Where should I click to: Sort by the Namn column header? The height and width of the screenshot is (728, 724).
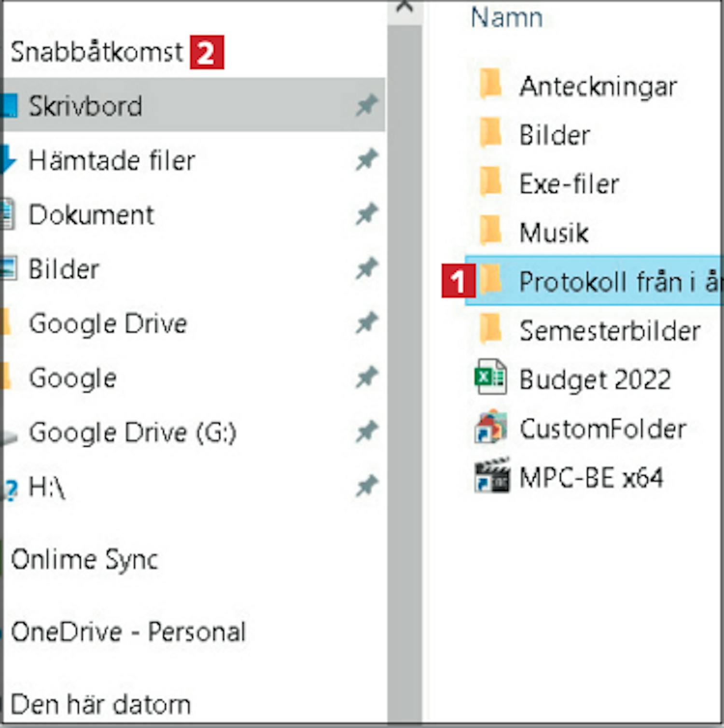(x=506, y=17)
